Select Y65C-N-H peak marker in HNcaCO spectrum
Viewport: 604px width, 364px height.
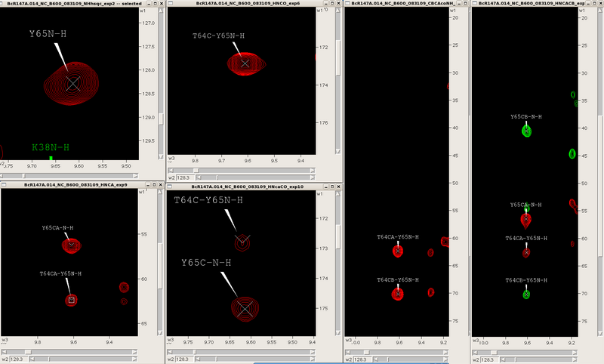click(245, 308)
